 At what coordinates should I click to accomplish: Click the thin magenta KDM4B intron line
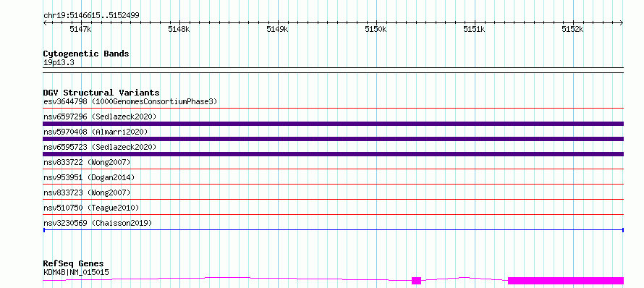click(x=227, y=278)
